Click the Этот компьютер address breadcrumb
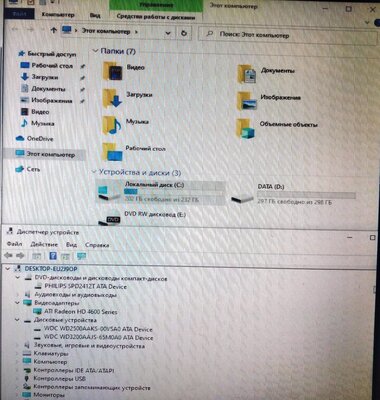The width and height of the screenshot is (380, 400). tap(106, 31)
